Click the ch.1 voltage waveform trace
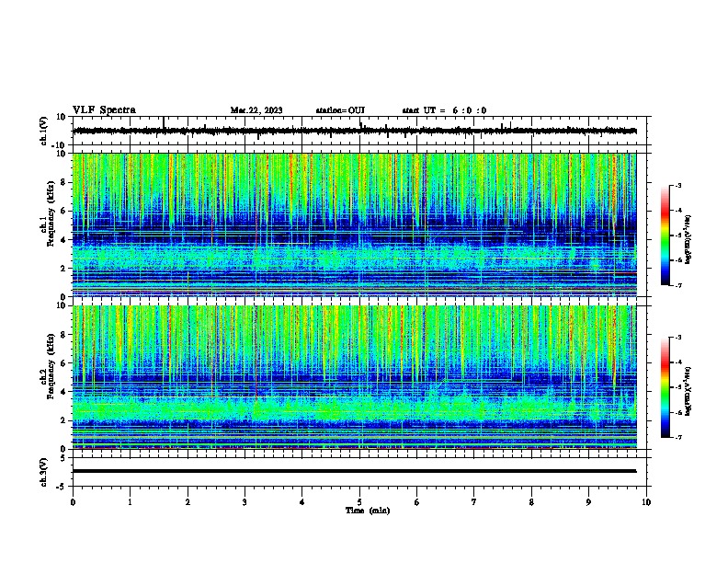The width and height of the screenshot is (728, 563). 354,131
